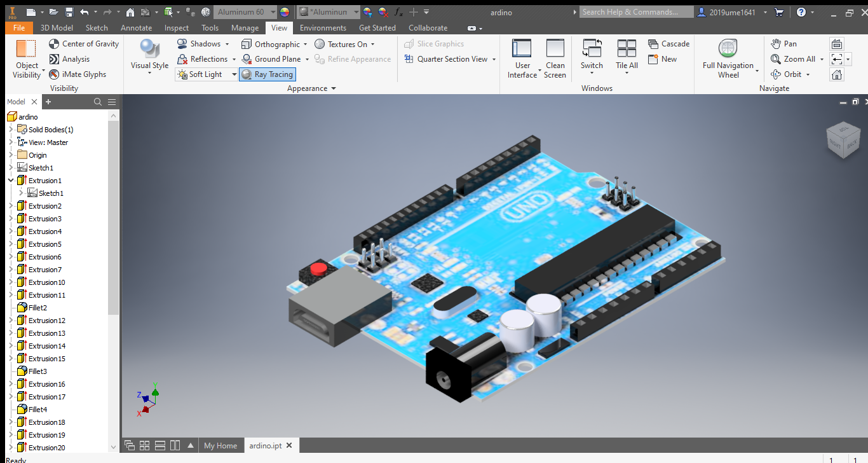The width and height of the screenshot is (868, 463).
Task: Switch to the 3D Model tab
Action: pos(57,28)
